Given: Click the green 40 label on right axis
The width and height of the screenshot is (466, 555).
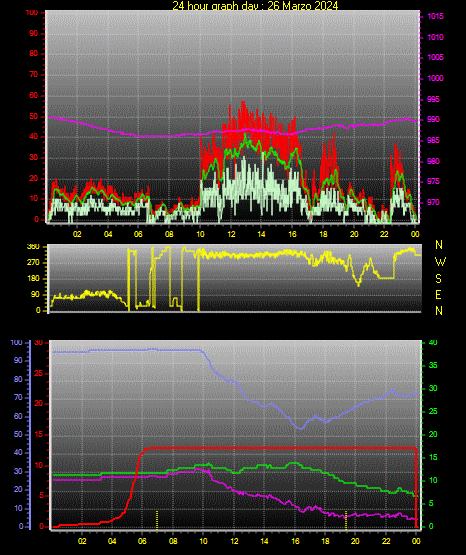Looking at the screenshot, I should pyautogui.click(x=433, y=343).
